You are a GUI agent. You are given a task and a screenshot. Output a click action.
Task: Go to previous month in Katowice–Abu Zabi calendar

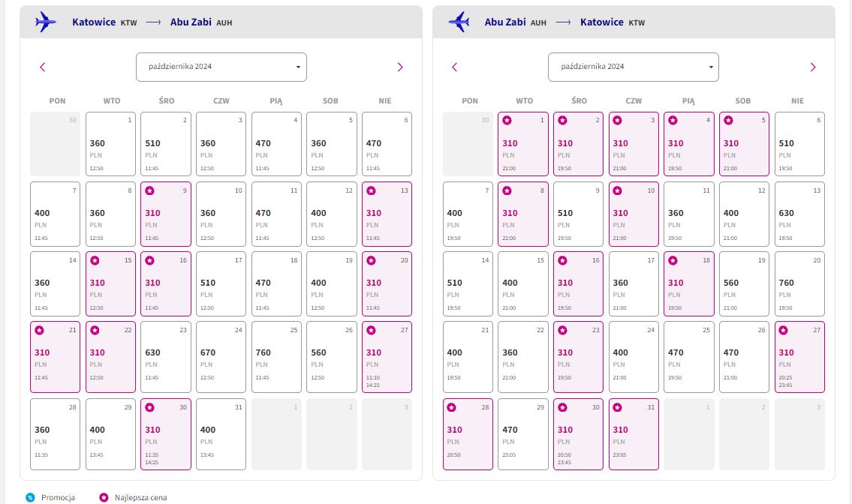coord(42,67)
